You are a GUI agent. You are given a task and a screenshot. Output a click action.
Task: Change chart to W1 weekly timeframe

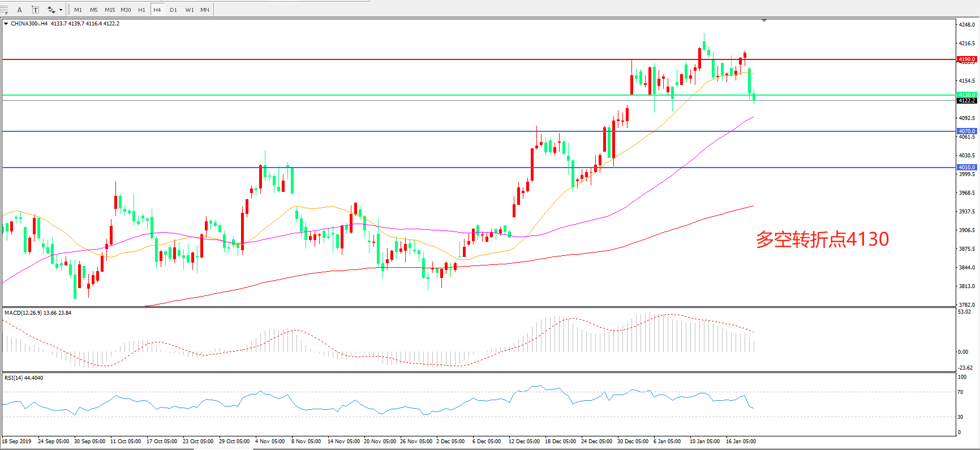[x=190, y=10]
